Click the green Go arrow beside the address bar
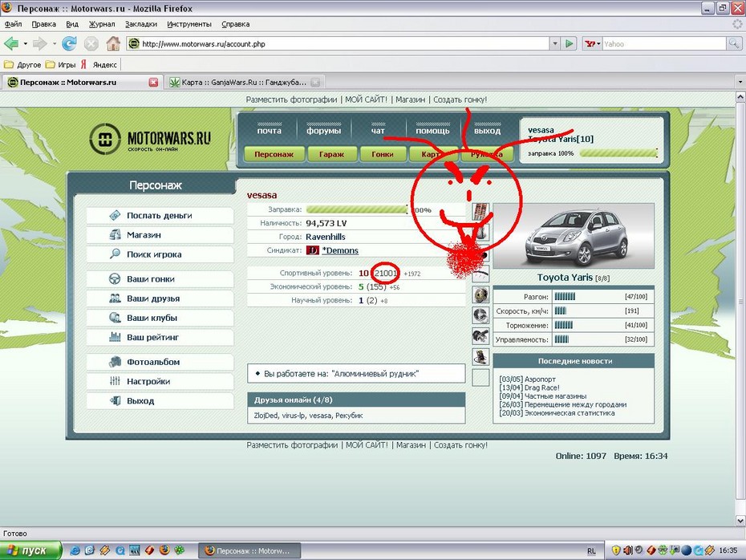The width and height of the screenshot is (746, 560). pos(569,44)
